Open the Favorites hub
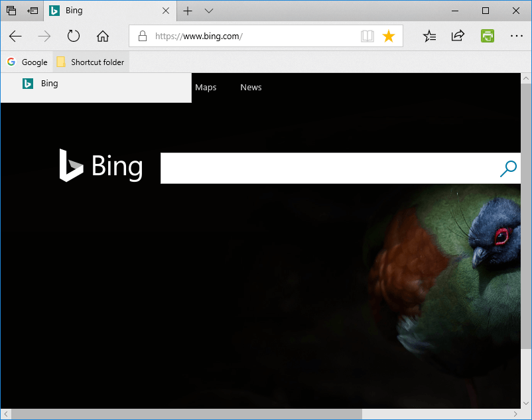The image size is (532, 420). pos(429,36)
